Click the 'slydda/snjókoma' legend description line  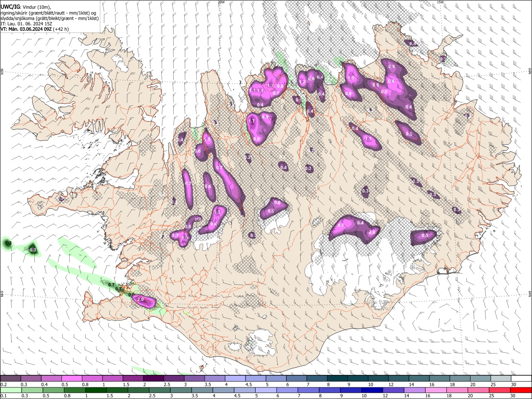click(x=49, y=18)
